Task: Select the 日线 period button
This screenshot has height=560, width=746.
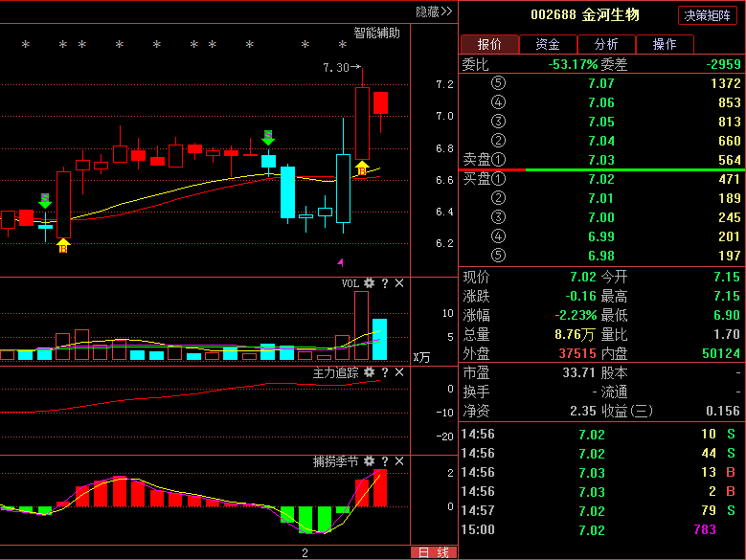Action: coord(433,552)
